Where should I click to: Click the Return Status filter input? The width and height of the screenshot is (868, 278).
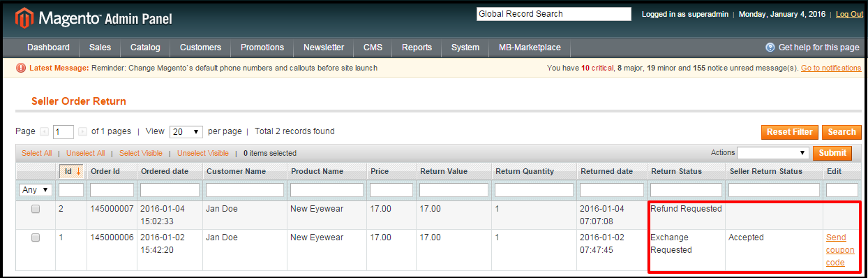(686, 190)
